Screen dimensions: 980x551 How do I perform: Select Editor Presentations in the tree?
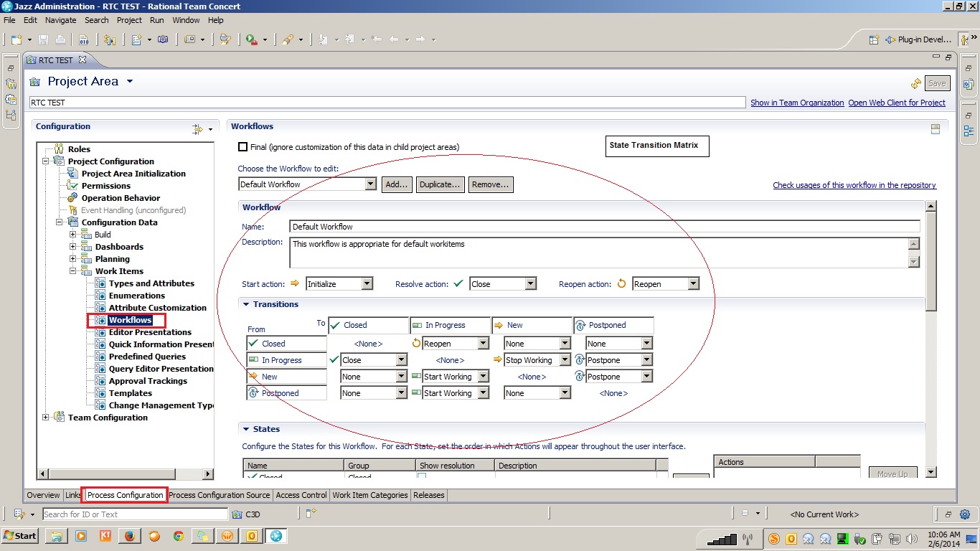coord(150,332)
